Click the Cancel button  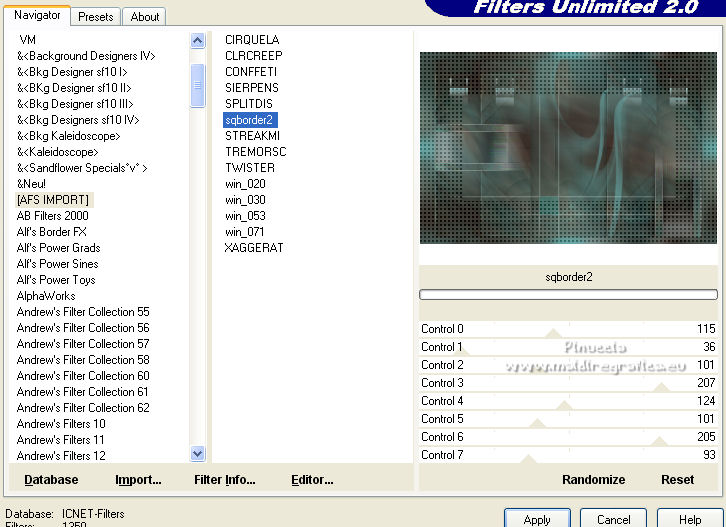click(x=613, y=520)
